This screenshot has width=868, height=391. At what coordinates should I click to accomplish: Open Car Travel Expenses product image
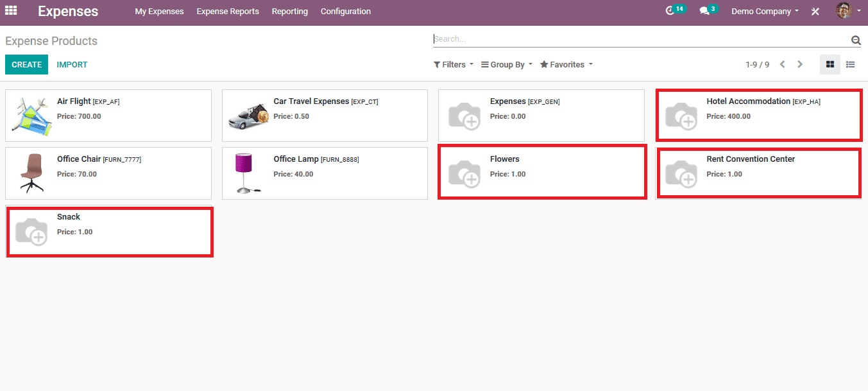click(248, 116)
